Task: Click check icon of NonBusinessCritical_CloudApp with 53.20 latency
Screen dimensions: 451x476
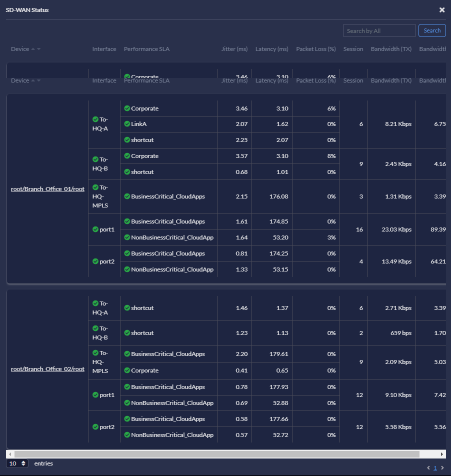Action: [127, 237]
